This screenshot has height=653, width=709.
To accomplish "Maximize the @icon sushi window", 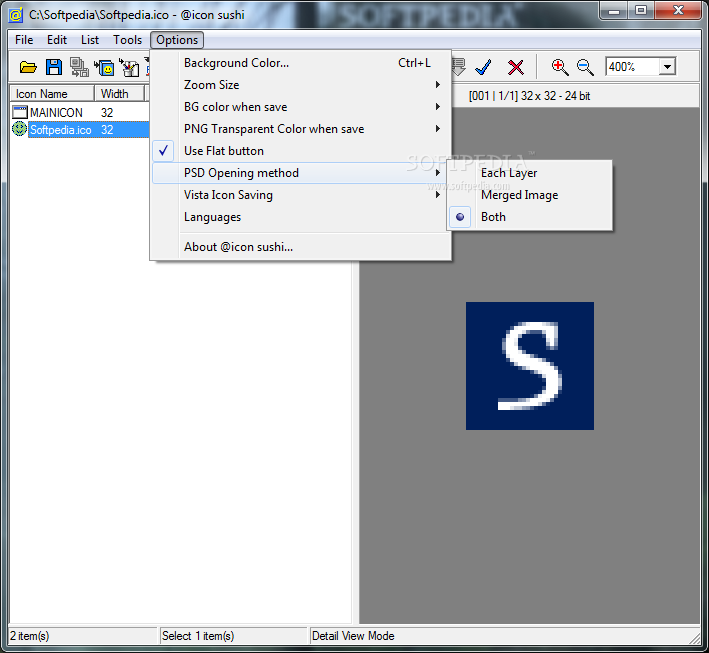I will (641, 10).
